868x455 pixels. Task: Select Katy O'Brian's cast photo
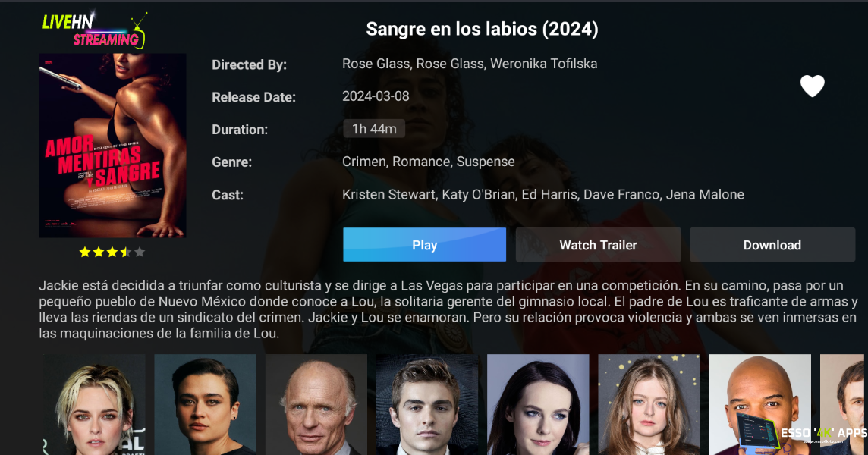point(206,405)
